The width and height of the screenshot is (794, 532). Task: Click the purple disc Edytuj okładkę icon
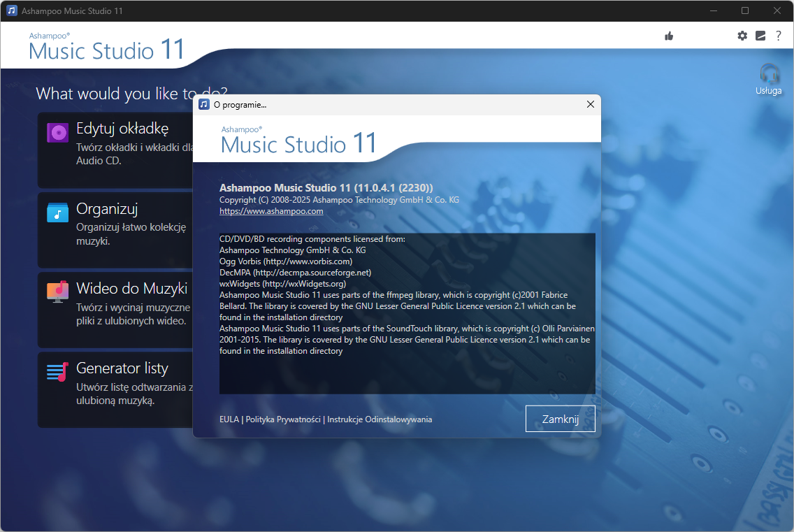(58, 134)
